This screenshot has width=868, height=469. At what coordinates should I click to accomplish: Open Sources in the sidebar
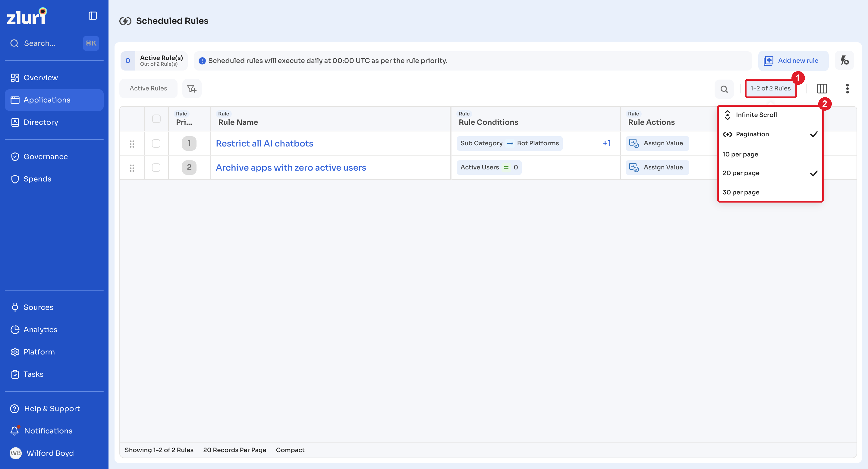point(54,307)
